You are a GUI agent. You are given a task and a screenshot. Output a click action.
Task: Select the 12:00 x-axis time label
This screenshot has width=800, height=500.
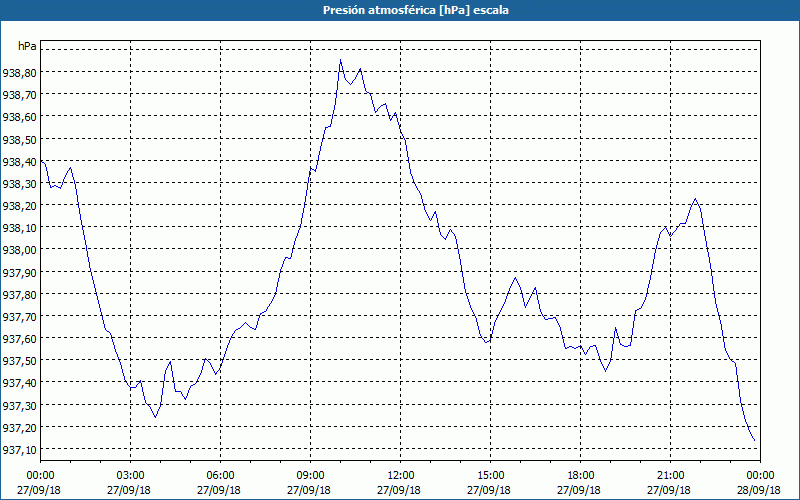(x=400, y=475)
